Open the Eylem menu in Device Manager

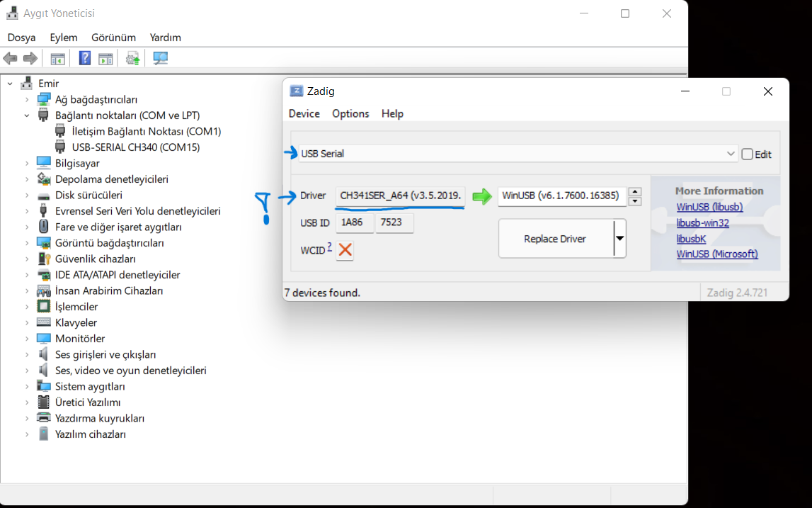63,37
